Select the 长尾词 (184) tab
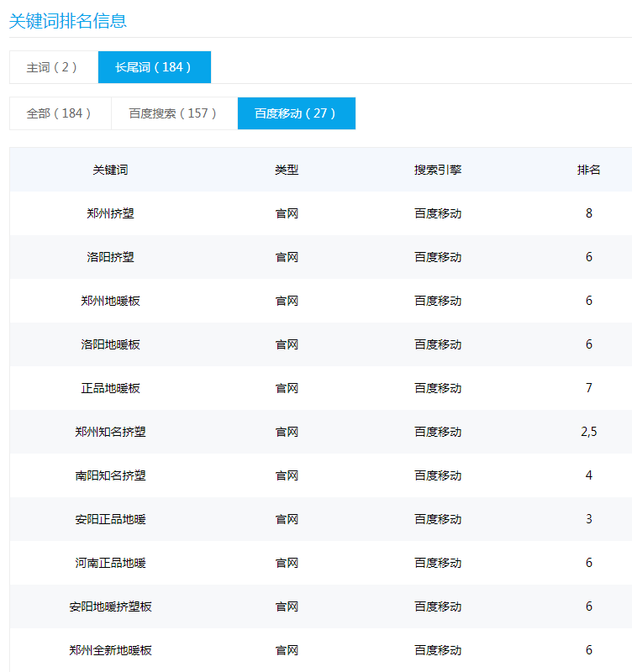This screenshot has height=672, width=632. [x=155, y=67]
